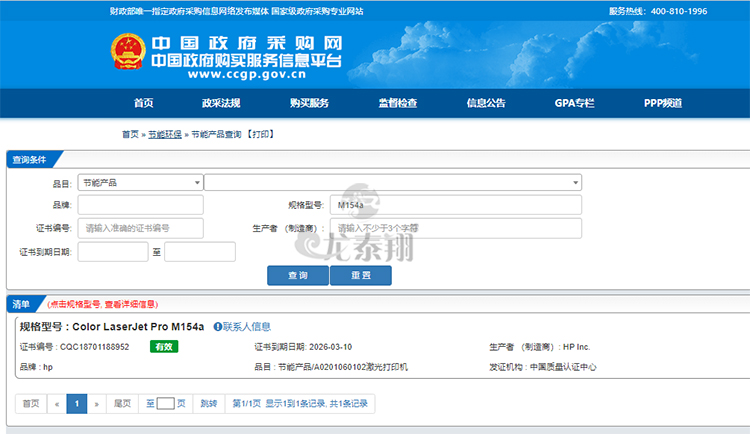Open the 首页 navigation menu item
750x434 pixels.
pyautogui.click(x=143, y=103)
